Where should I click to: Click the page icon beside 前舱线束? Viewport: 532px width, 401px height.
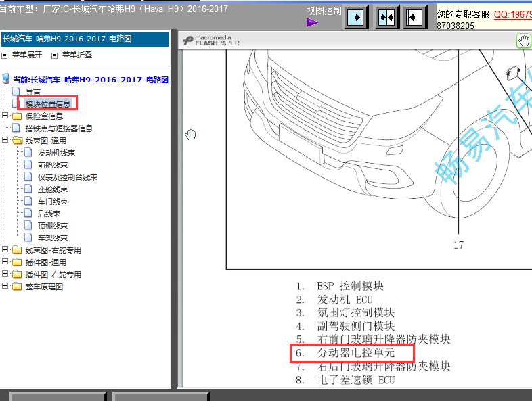tap(28, 164)
